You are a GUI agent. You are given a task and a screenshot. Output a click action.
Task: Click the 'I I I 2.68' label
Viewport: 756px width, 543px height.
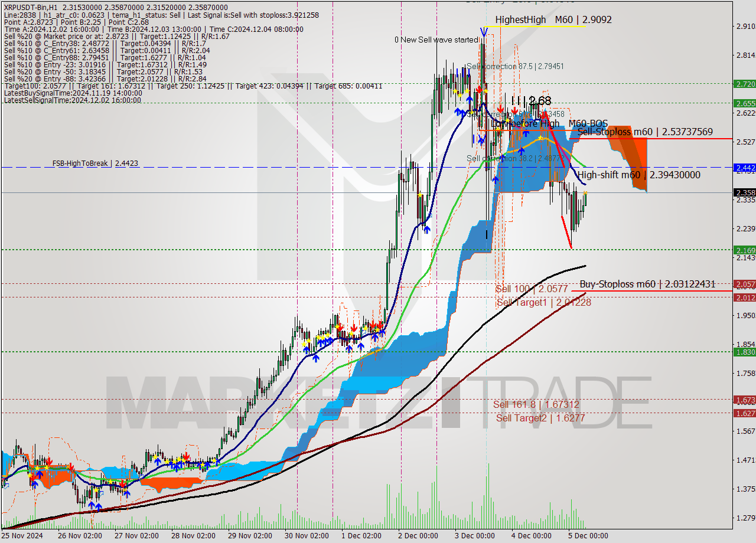[x=532, y=101]
